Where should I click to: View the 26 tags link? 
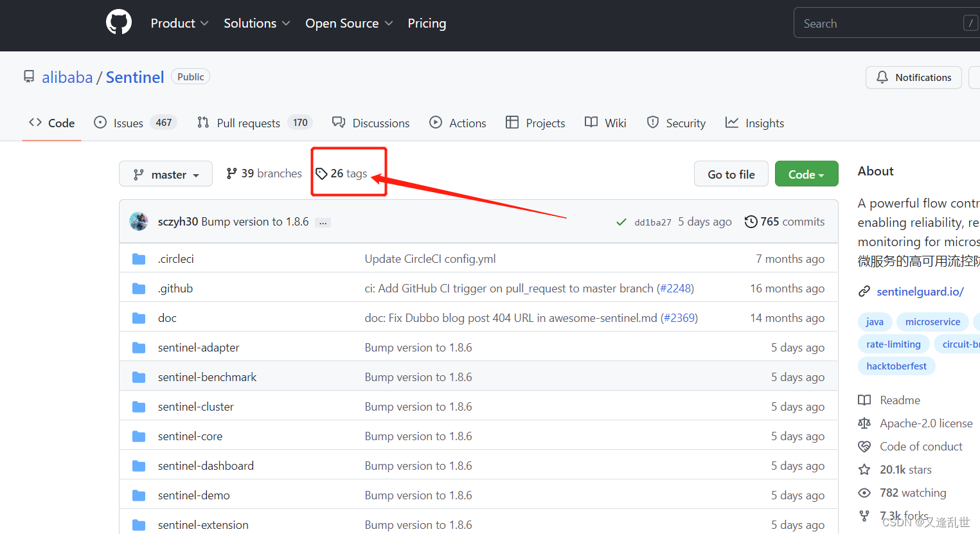point(341,174)
